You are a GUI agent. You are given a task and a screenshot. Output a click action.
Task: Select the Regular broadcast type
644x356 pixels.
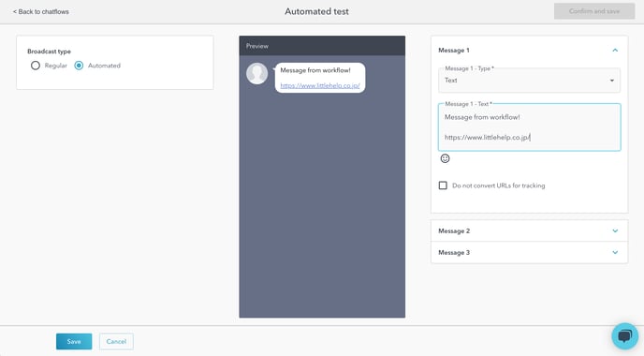click(36, 66)
